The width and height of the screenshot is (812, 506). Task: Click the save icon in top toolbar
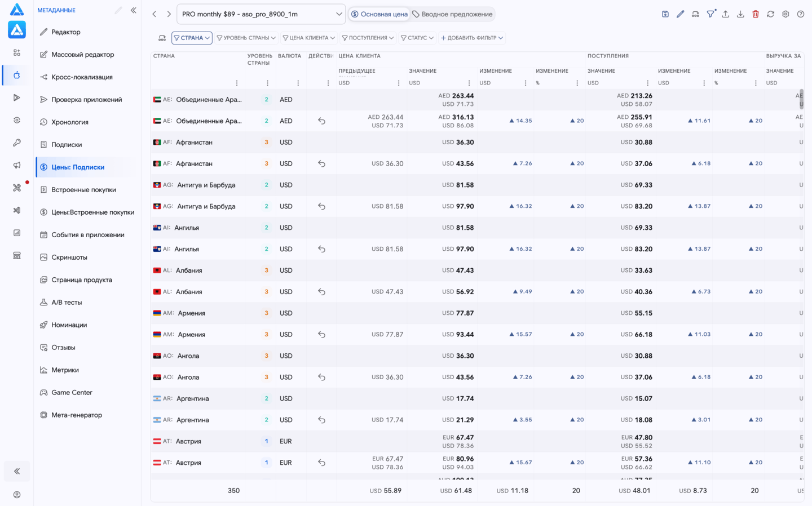(x=665, y=14)
